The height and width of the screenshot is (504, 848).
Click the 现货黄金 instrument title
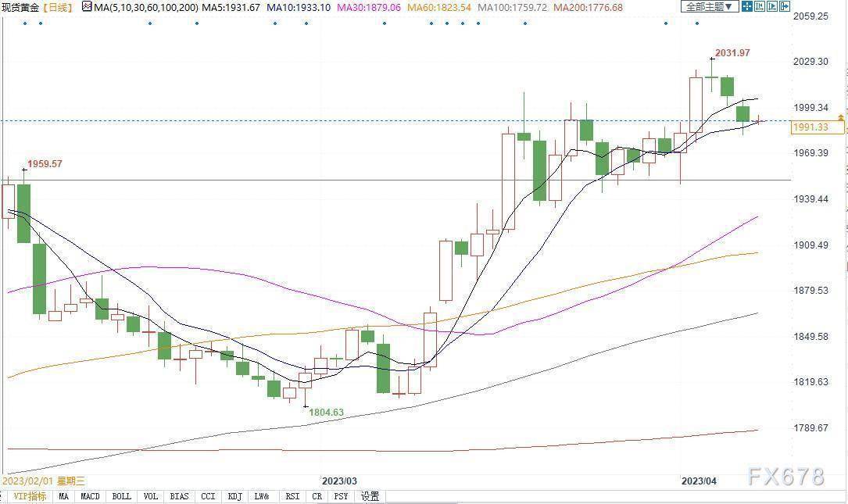20,7
